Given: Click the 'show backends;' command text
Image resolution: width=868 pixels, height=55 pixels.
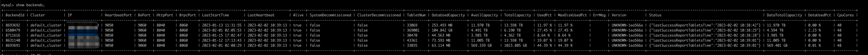Looking at the screenshot, I should (x=30, y=5).
